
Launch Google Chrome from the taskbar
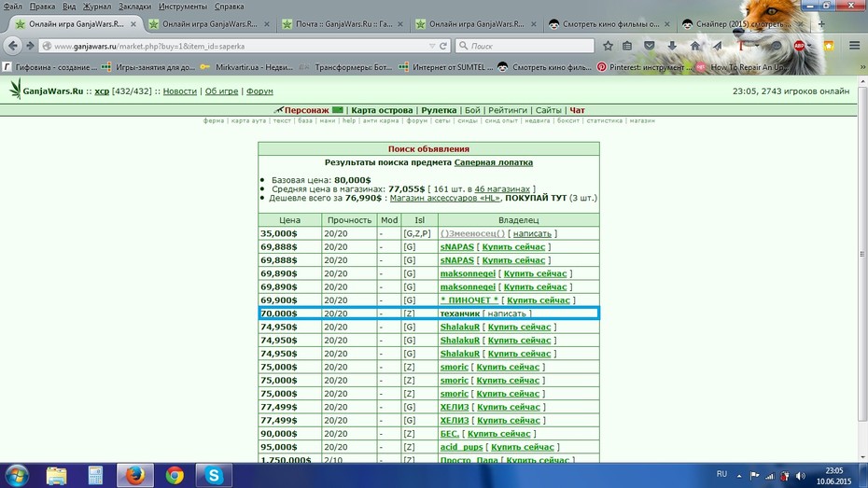tap(175, 475)
